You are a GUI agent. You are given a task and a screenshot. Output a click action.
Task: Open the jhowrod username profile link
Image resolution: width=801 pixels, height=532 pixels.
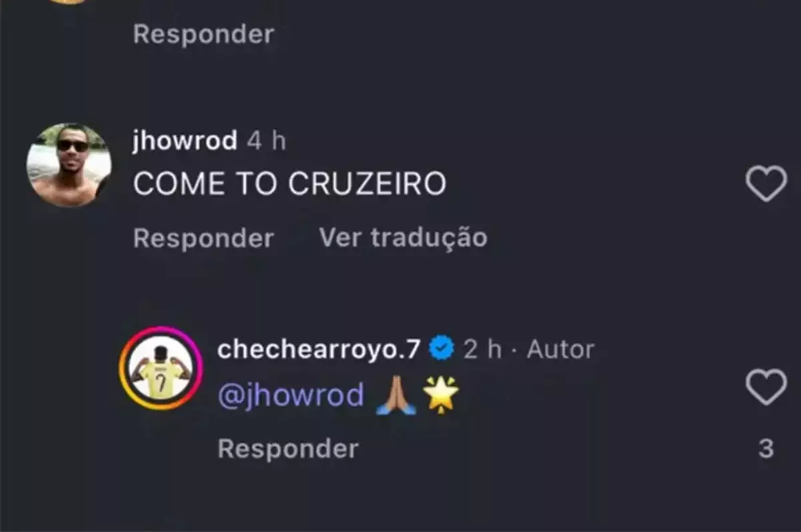point(185,142)
